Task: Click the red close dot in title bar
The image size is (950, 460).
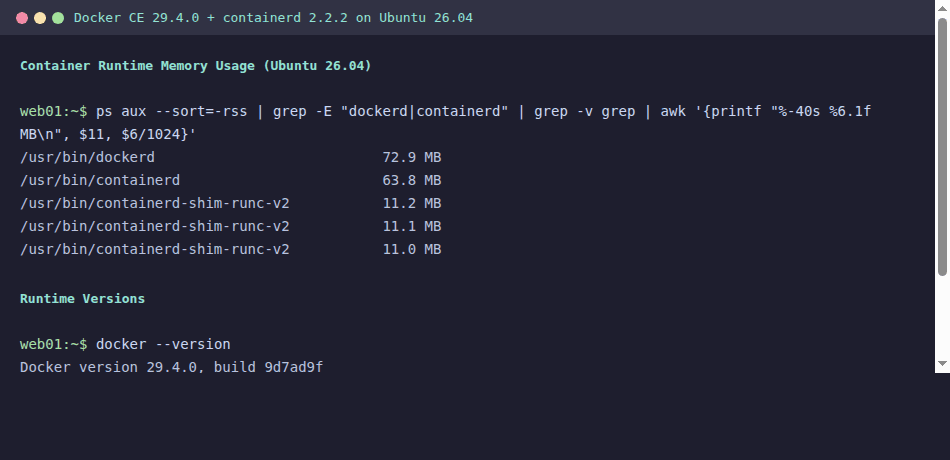Action: tap(22, 18)
